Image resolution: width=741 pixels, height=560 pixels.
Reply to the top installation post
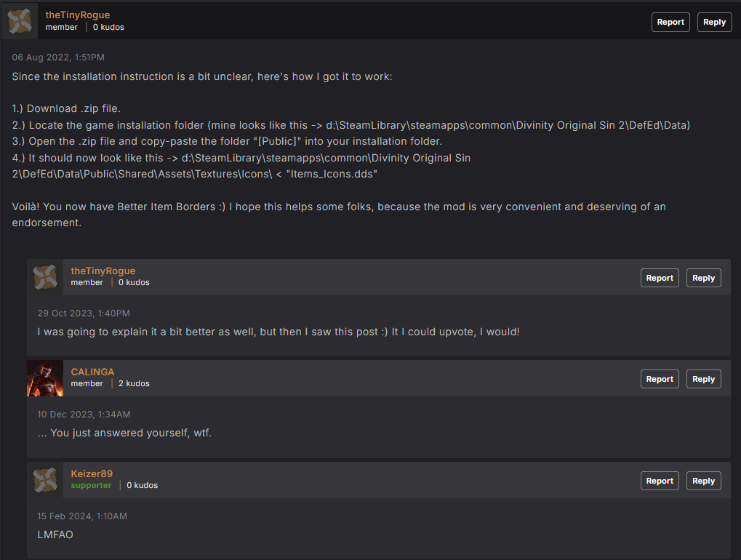pyautogui.click(x=714, y=22)
